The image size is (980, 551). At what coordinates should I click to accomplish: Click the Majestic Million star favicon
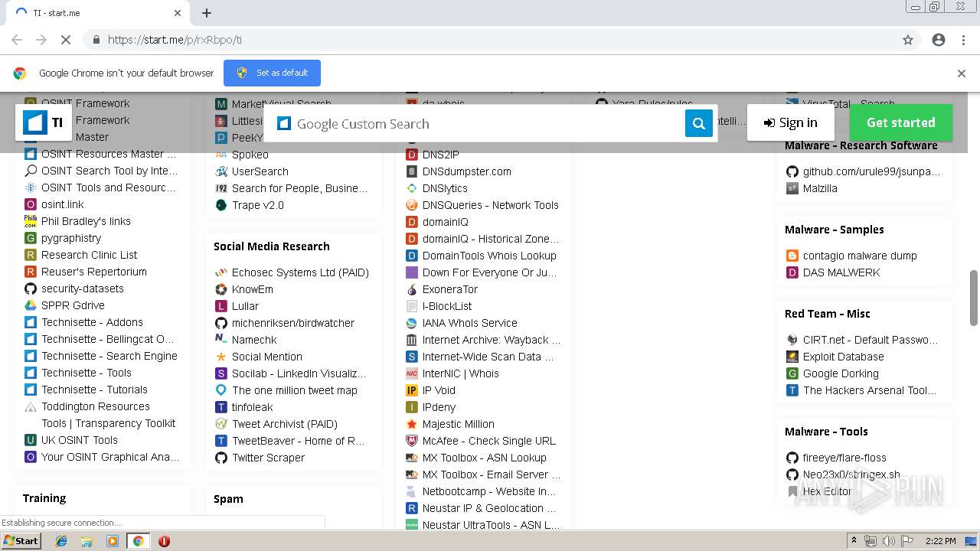coord(412,424)
